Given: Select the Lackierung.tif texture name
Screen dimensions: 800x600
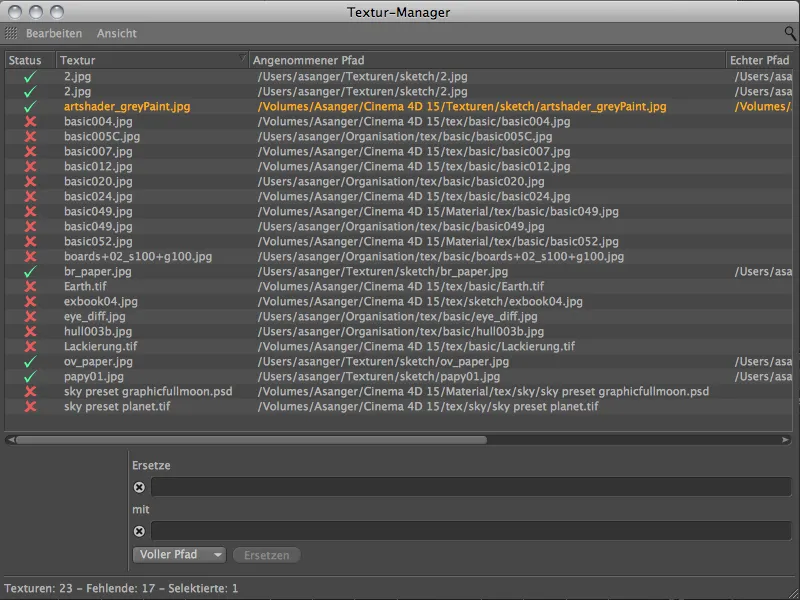Looking at the screenshot, I should click(x=101, y=346).
